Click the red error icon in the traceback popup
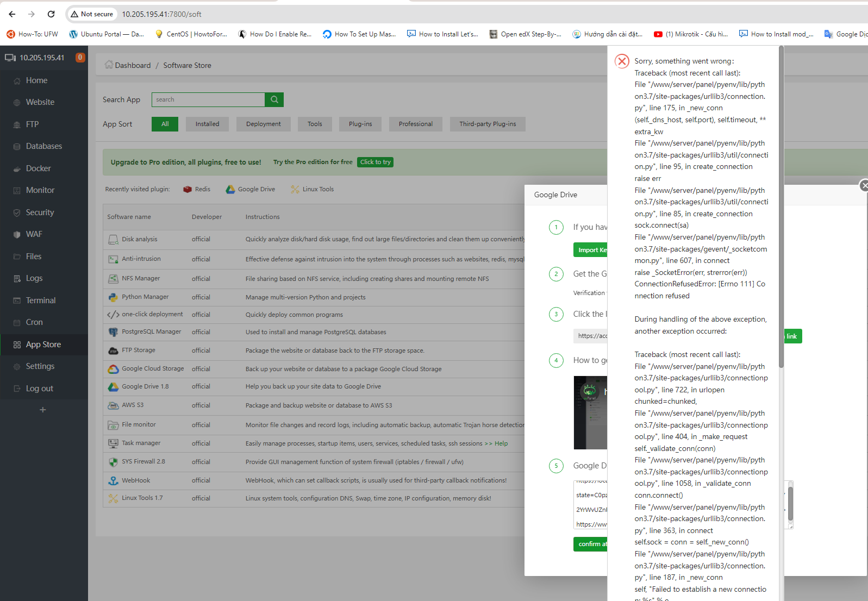Image resolution: width=868 pixels, height=601 pixels. pyautogui.click(x=622, y=61)
